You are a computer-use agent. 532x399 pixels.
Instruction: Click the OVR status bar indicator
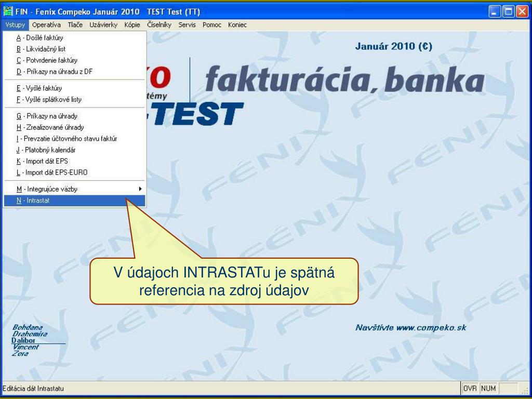470,388
